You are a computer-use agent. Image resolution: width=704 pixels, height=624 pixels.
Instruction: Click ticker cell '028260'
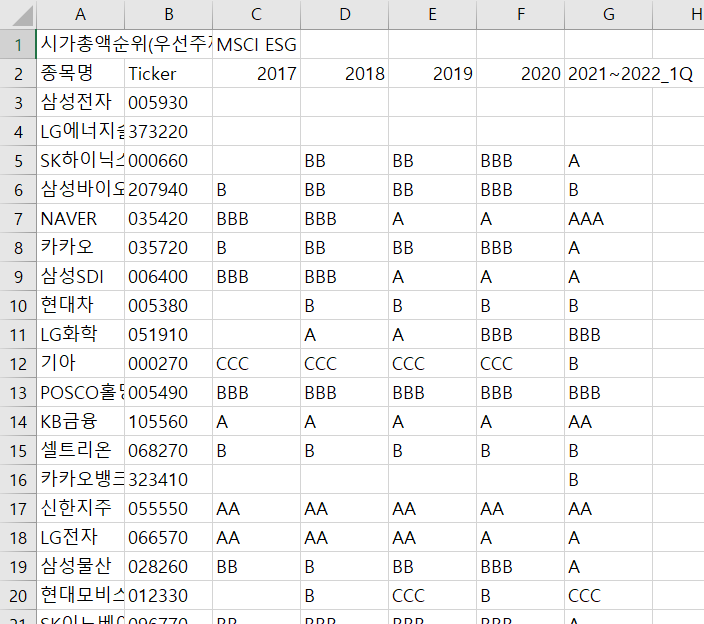pyautogui.click(x=168, y=567)
